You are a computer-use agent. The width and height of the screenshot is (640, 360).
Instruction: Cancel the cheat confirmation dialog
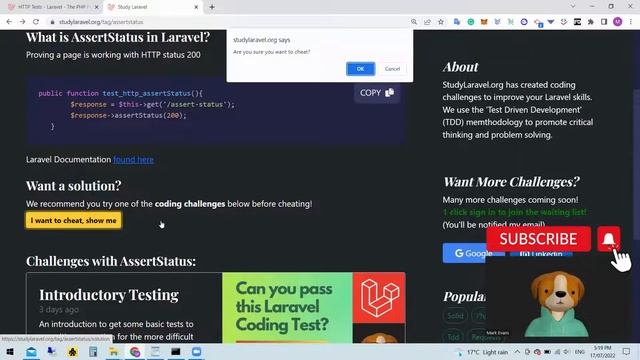pos(392,69)
